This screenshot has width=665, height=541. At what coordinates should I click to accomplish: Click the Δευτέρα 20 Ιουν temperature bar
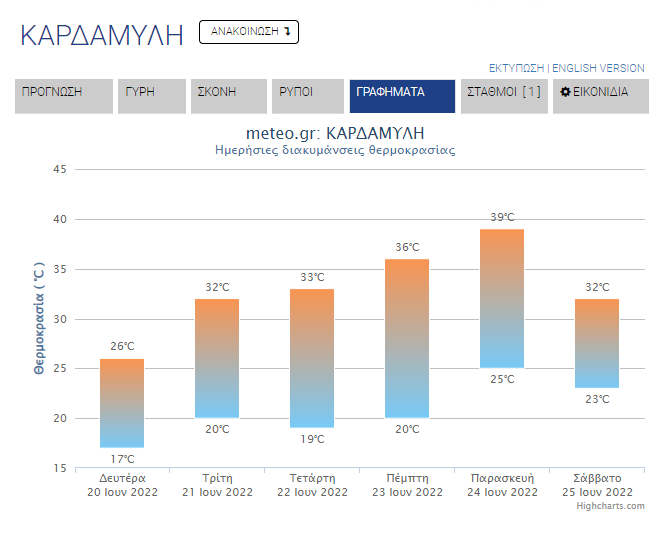122,403
